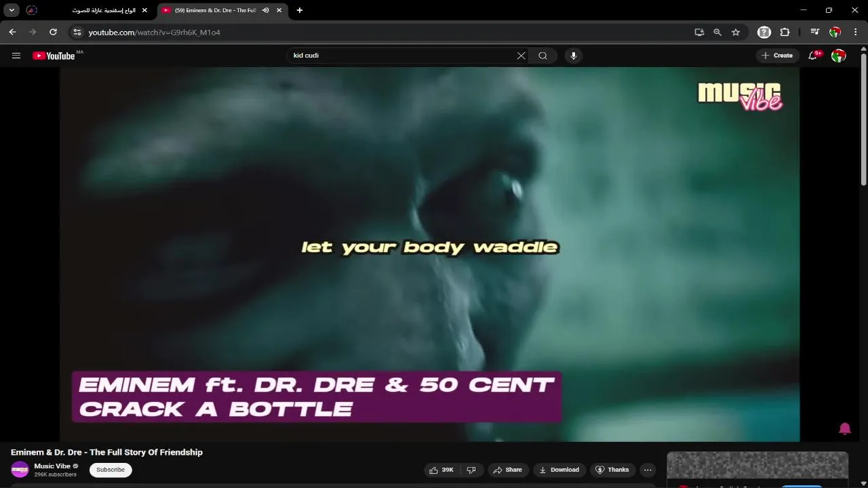This screenshot has height=488, width=868.
Task: Go back with the browser back arrow
Action: [12, 32]
